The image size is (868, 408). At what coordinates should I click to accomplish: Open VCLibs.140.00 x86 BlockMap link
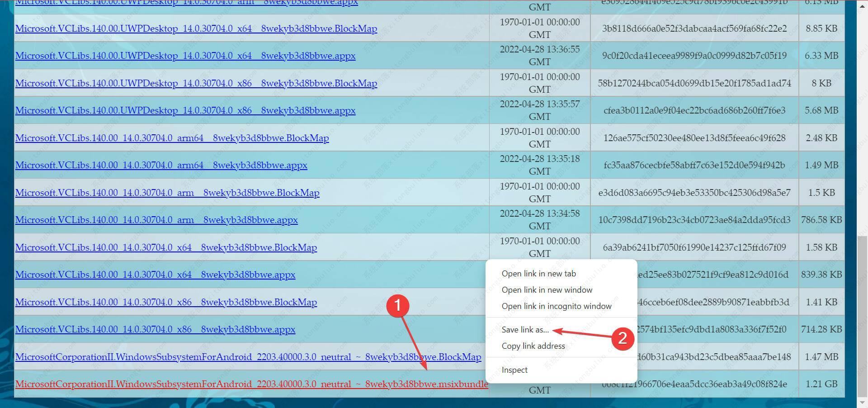pos(166,302)
